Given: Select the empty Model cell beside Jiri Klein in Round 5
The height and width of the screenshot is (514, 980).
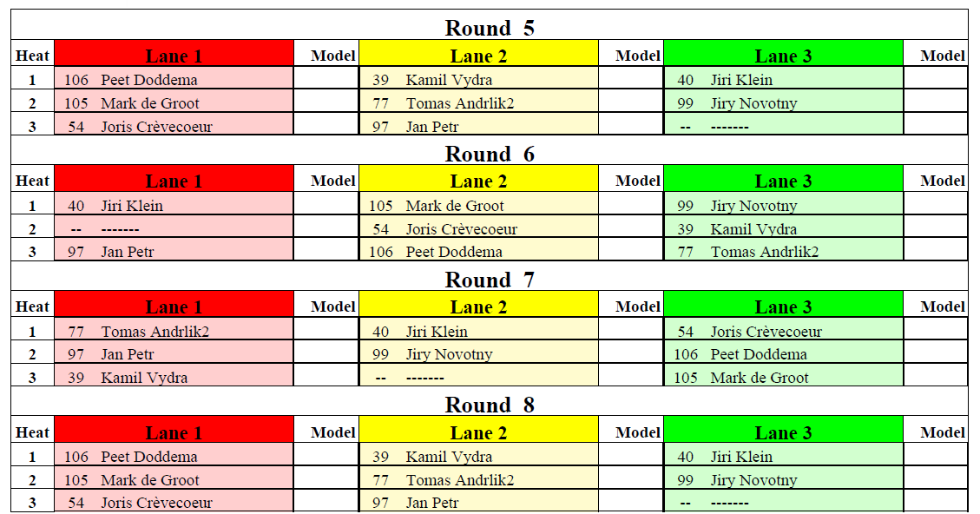Looking at the screenshot, I should pyautogui.click(x=936, y=79).
